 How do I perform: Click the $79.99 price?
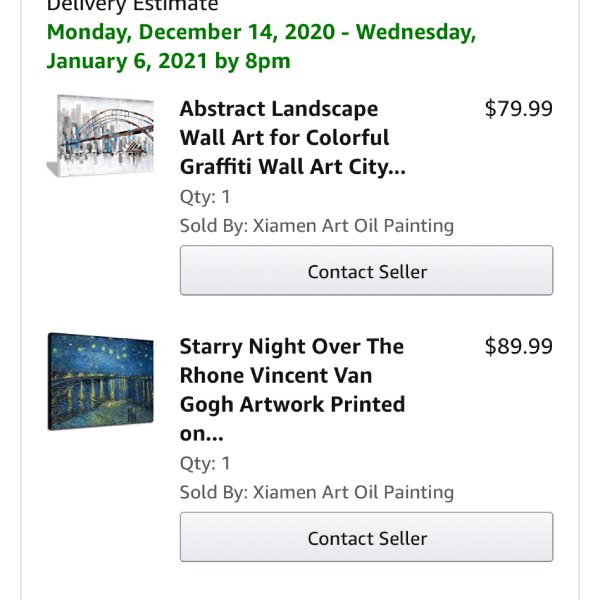(518, 109)
